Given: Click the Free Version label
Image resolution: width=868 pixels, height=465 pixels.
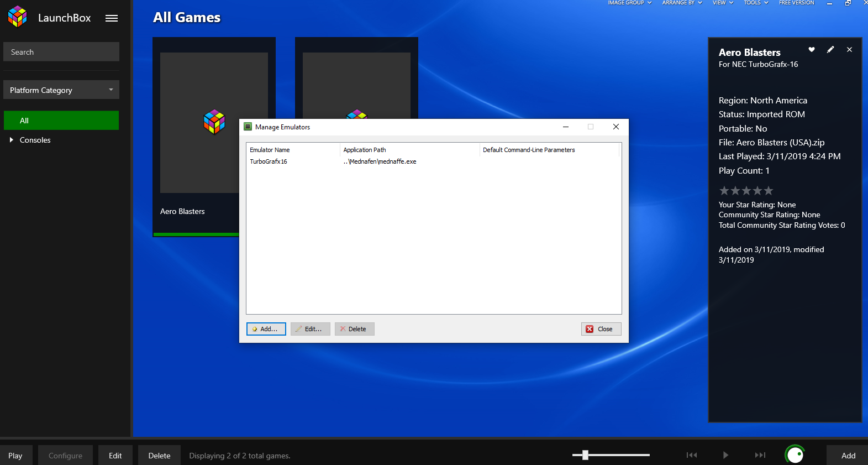Looking at the screenshot, I should 796,3.
